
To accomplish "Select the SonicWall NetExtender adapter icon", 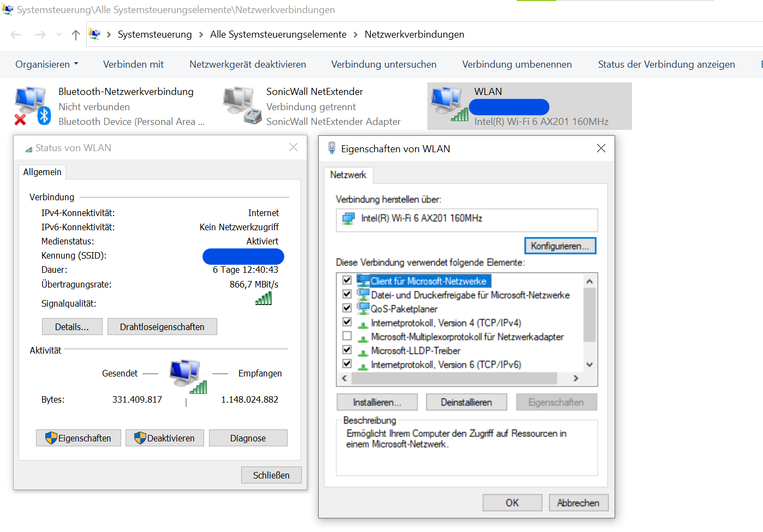I will pos(242,105).
